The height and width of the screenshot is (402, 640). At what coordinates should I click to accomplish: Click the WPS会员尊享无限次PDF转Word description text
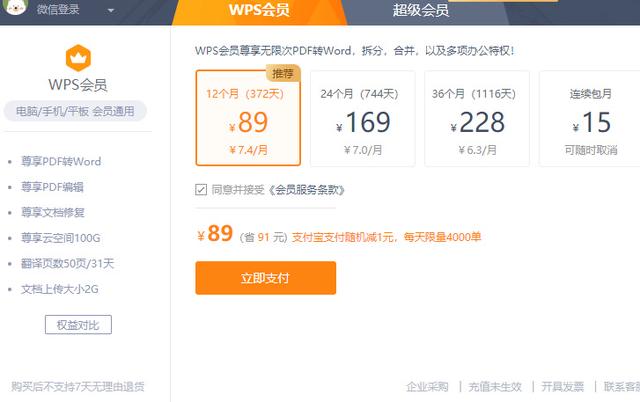point(354,51)
